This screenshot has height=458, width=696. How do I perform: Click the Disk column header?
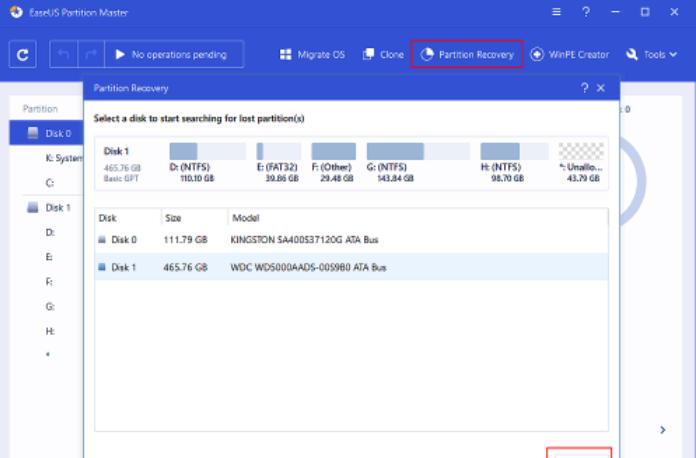tap(107, 218)
